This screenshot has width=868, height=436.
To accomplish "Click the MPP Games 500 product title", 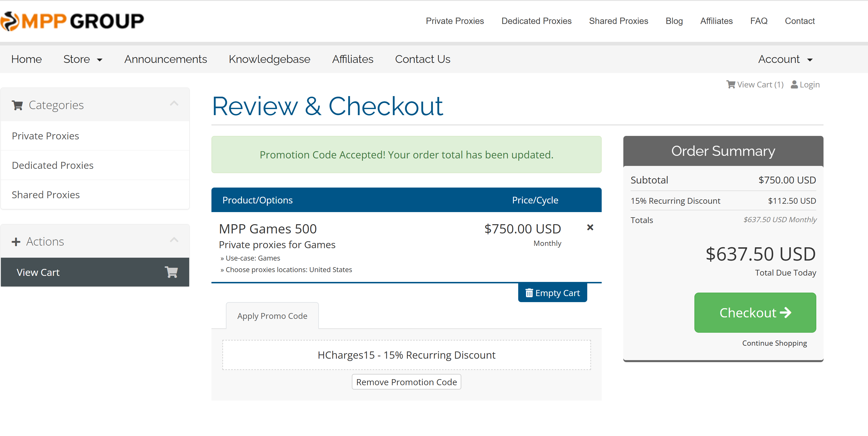I will [267, 229].
